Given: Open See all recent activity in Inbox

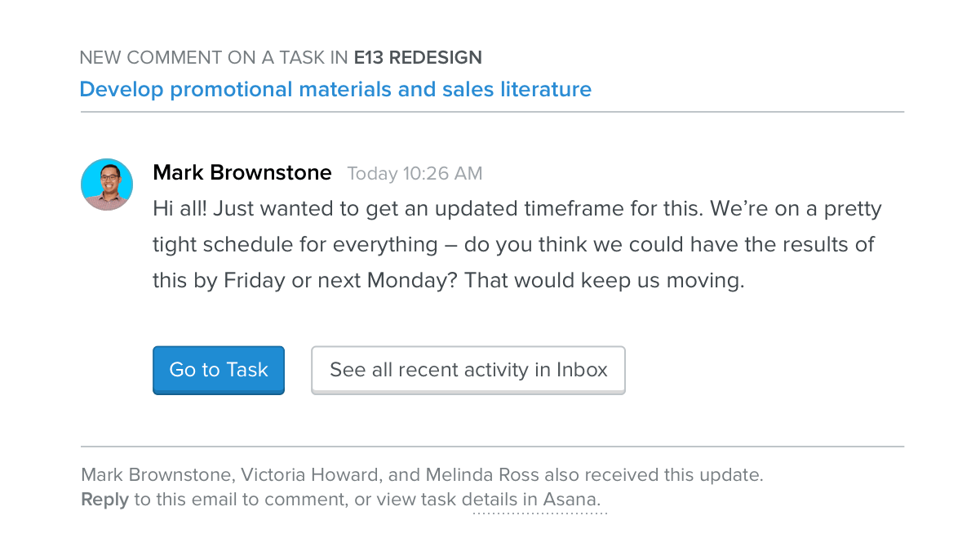Looking at the screenshot, I should pyautogui.click(x=468, y=370).
